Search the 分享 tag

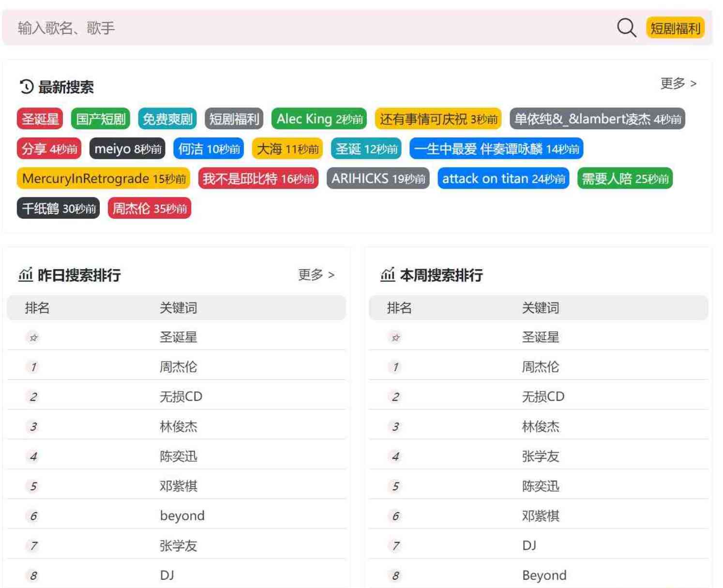(49, 149)
